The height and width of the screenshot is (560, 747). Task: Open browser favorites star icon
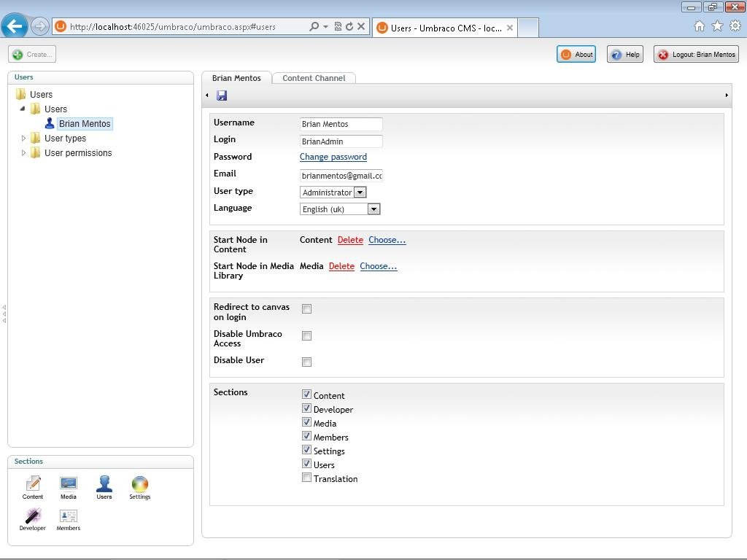coord(717,26)
